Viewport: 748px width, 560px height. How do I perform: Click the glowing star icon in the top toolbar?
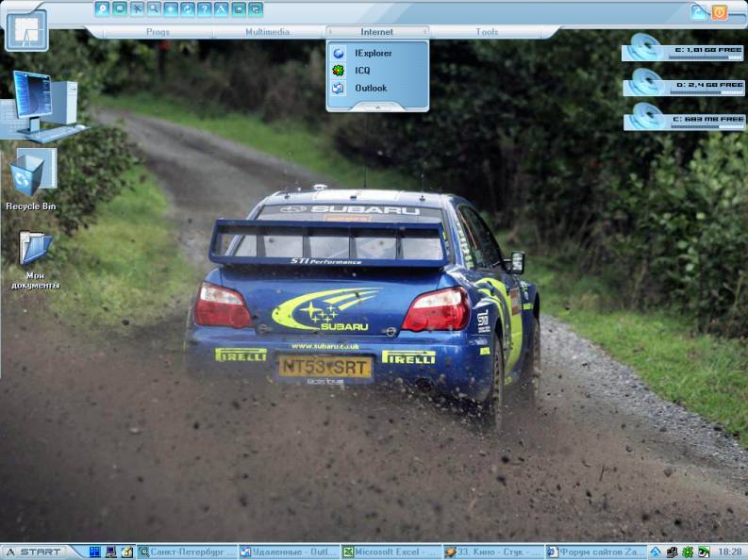coord(171,9)
